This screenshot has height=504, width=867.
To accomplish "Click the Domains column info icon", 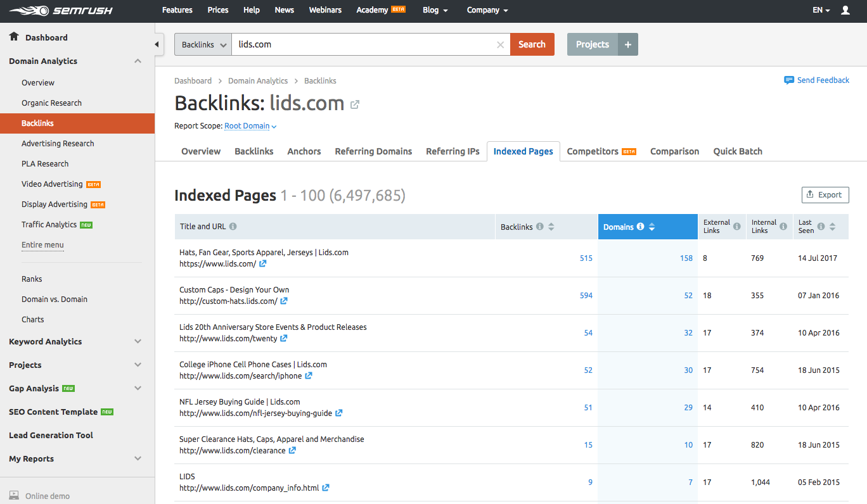I will pos(640,227).
